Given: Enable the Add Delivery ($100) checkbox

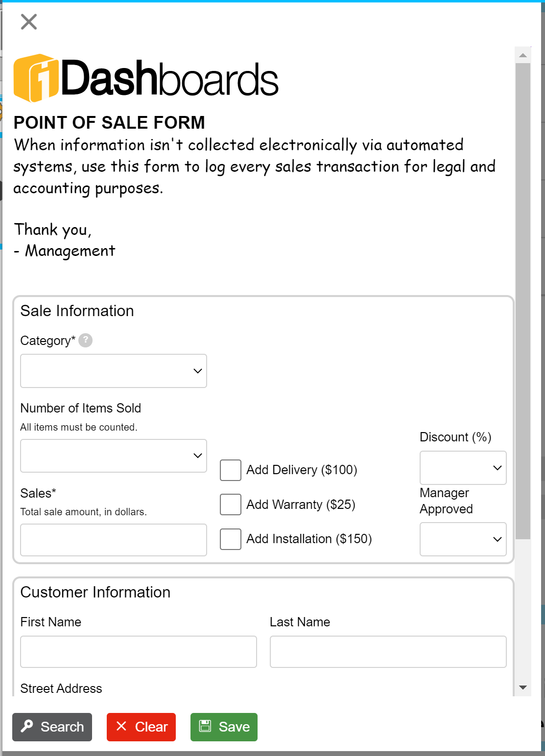Looking at the screenshot, I should (x=231, y=470).
